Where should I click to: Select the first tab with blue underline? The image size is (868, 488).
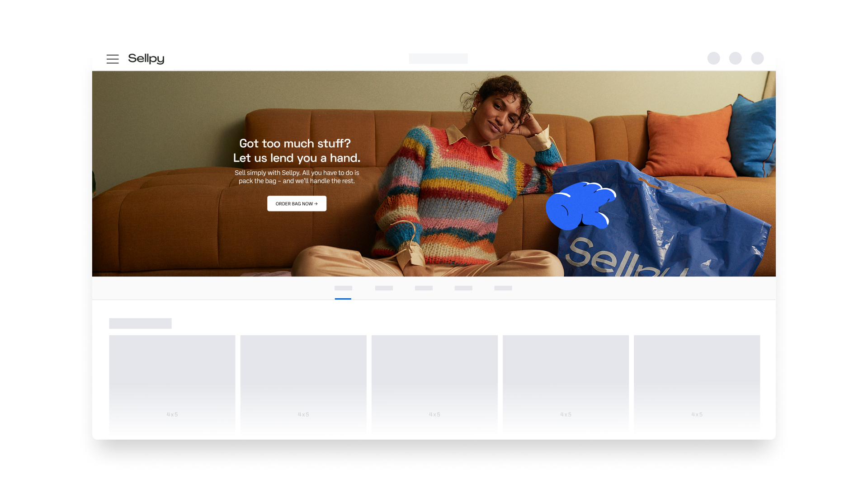pyautogui.click(x=343, y=288)
